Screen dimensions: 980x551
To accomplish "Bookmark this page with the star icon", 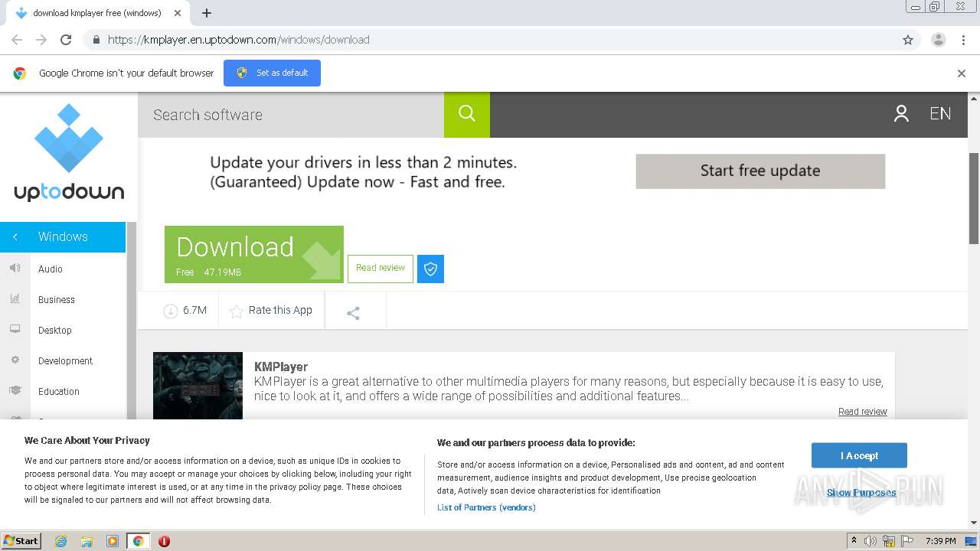I will click(x=908, y=40).
